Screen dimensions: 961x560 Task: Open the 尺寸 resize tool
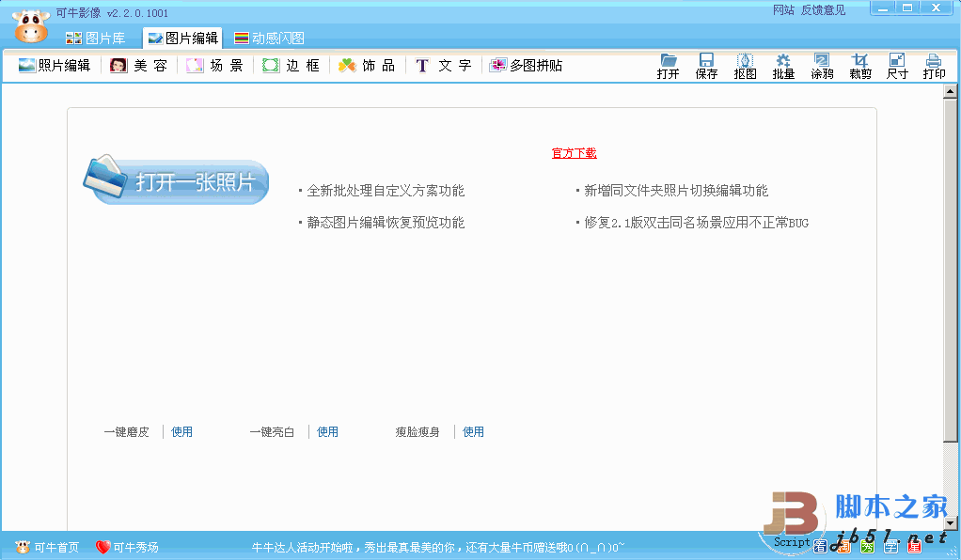897,66
